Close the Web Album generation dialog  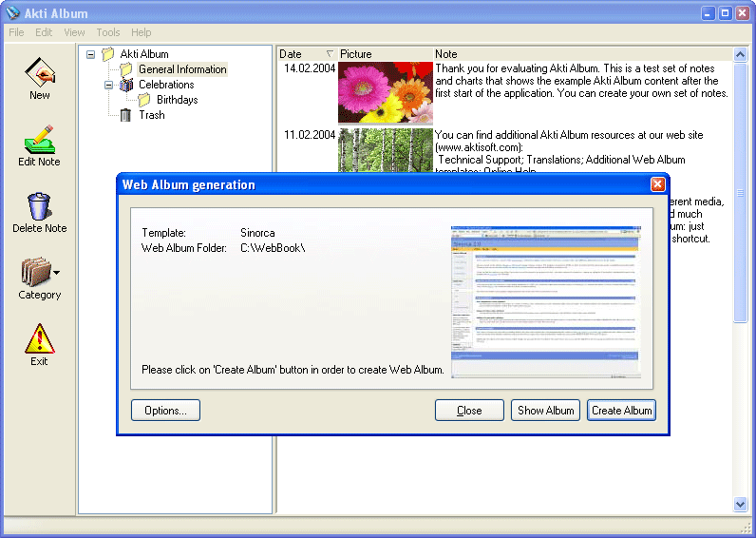(x=657, y=184)
